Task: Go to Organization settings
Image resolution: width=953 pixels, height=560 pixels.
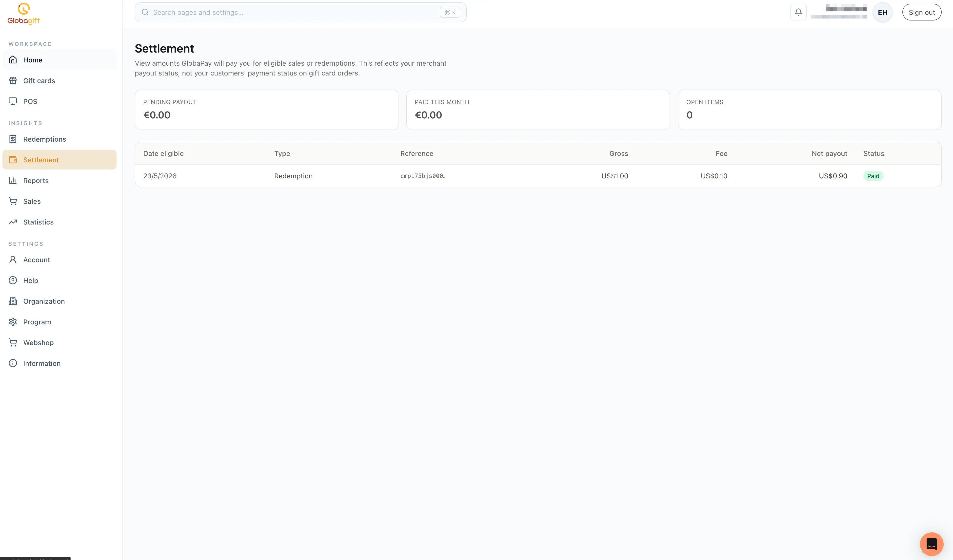Action: [59, 301]
